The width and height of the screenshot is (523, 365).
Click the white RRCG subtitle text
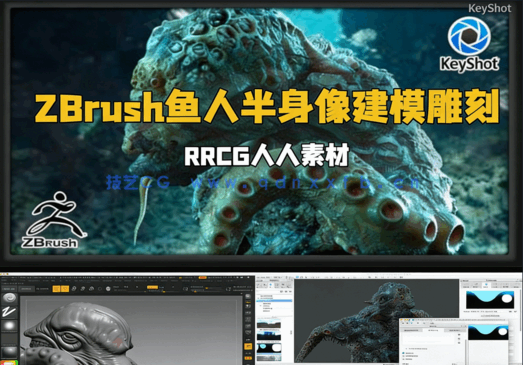point(267,155)
